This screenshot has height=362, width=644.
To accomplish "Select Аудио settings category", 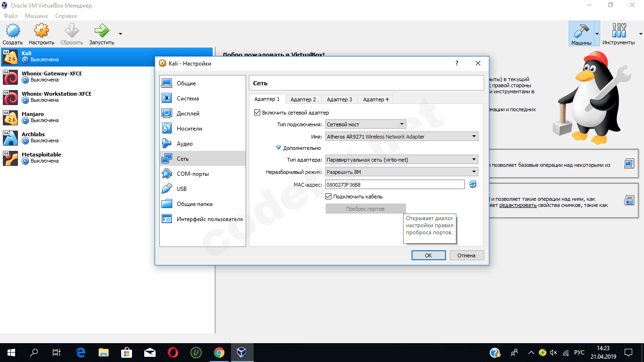I will coord(184,144).
